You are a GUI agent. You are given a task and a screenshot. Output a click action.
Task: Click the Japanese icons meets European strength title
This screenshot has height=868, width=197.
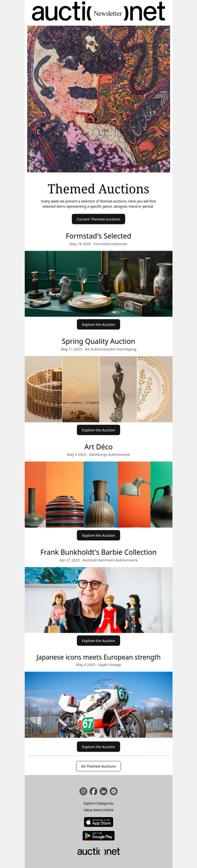click(x=98, y=657)
